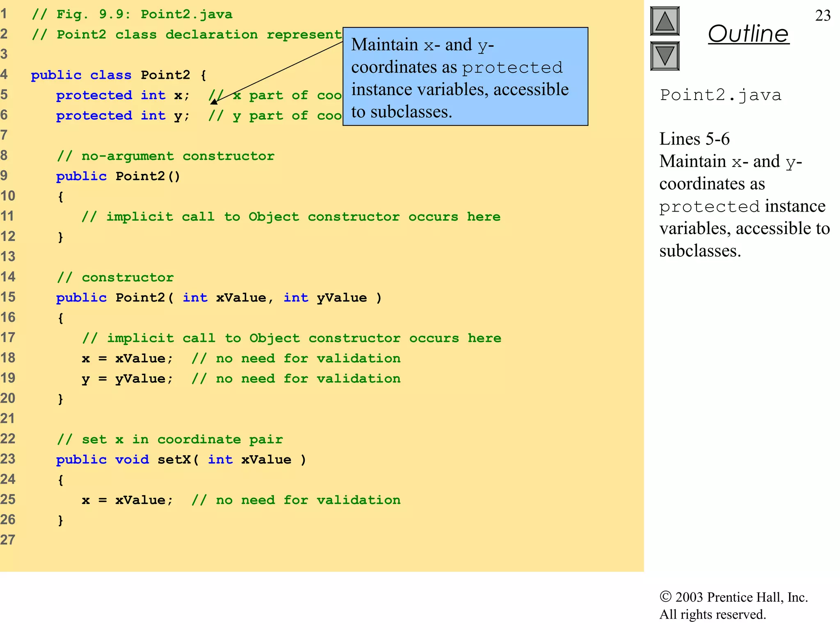Click line number 27 in the margin
The width and height of the screenshot is (840, 630).
point(7,540)
